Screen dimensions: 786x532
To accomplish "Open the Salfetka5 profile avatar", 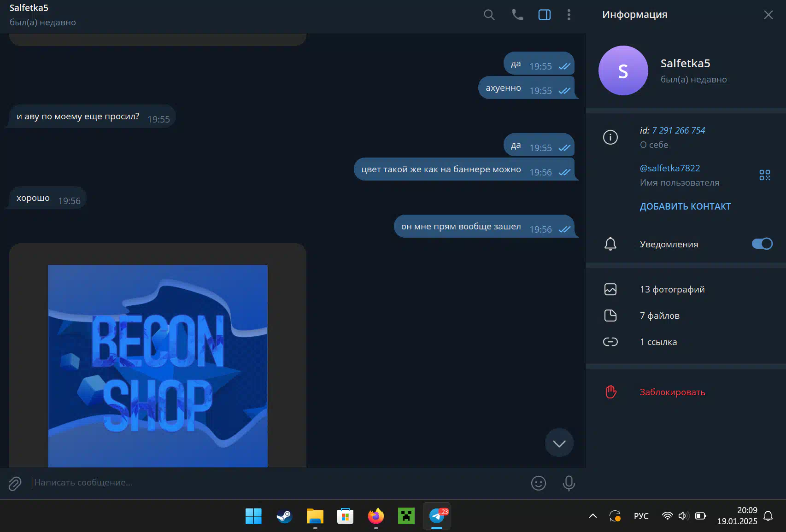I will pyautogui.click(x=623, y=70).
